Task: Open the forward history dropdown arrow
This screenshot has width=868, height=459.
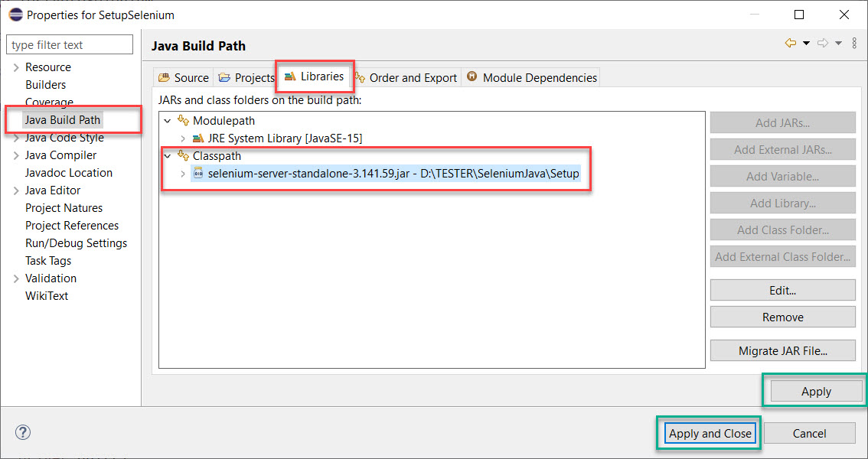Action: click(x=838, y=44)
